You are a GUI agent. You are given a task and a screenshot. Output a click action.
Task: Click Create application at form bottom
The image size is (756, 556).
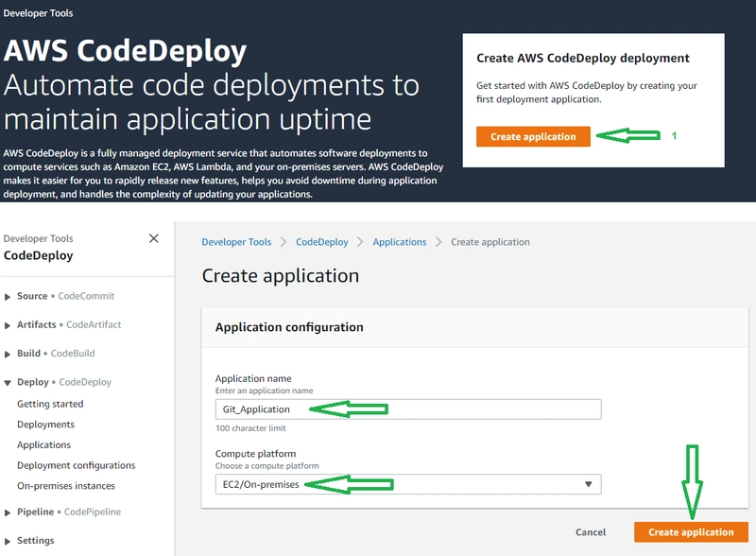(x=691, y=532)
